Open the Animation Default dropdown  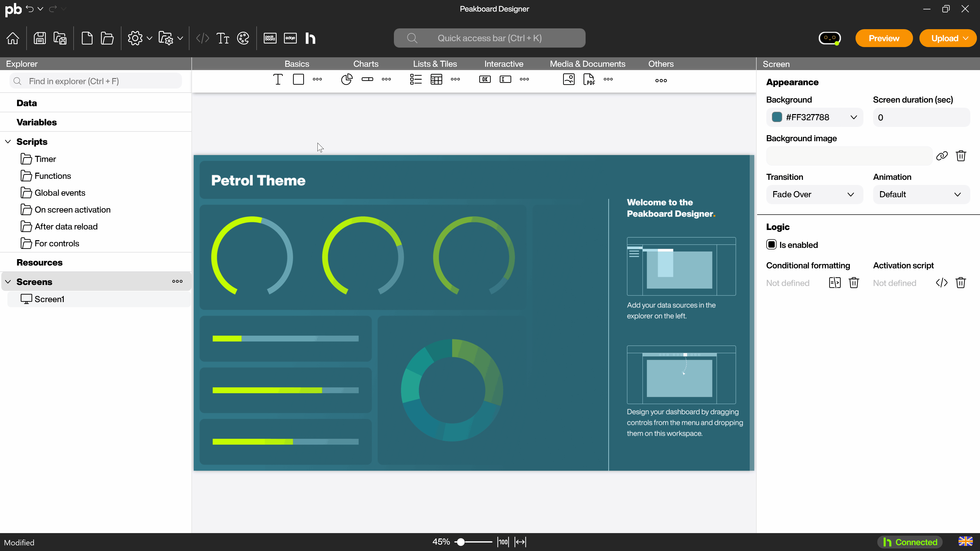(921, 194)
